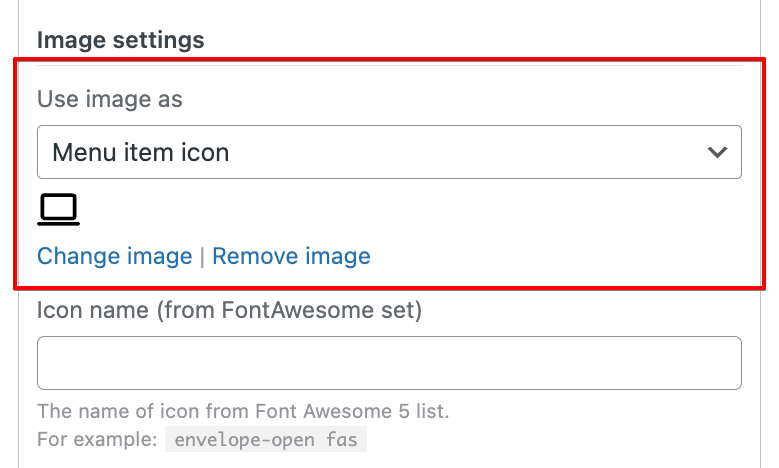Focus the FontAwesome icon name input field
Image resolution: width=779 pixels, height=468 pixels.
pyautogui.click(x=390, y=363)
